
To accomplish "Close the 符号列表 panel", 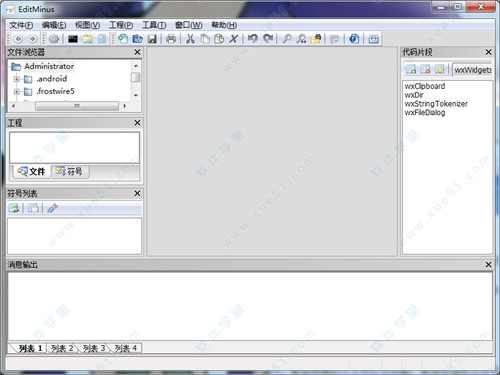I will click(x=137, y=194).
